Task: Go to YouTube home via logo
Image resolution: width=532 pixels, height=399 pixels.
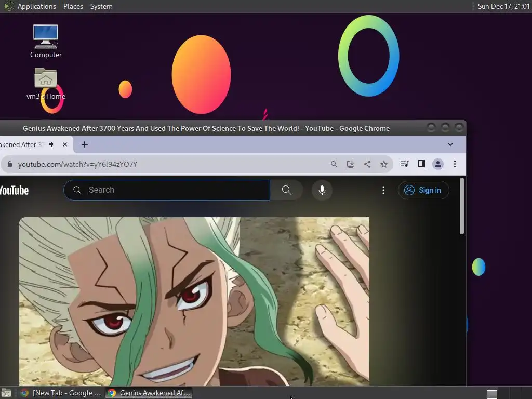Action: (14, 190)
